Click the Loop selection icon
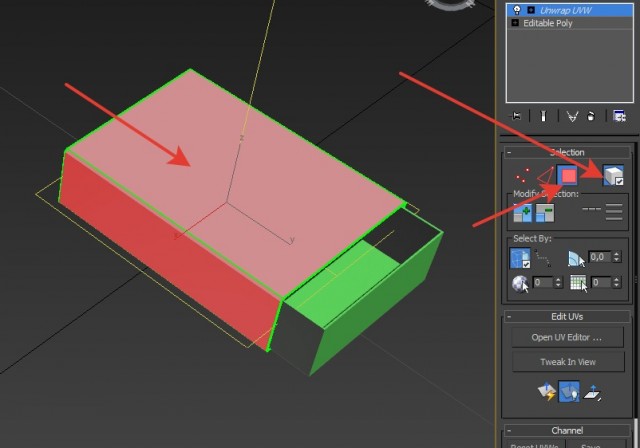 click(591, 209)
